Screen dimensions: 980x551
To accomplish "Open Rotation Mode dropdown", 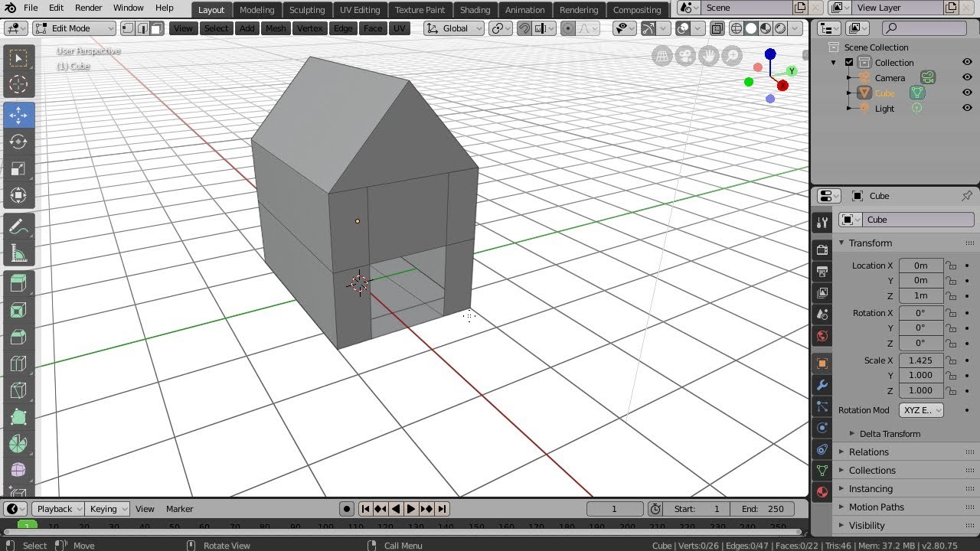I will 921,410.
